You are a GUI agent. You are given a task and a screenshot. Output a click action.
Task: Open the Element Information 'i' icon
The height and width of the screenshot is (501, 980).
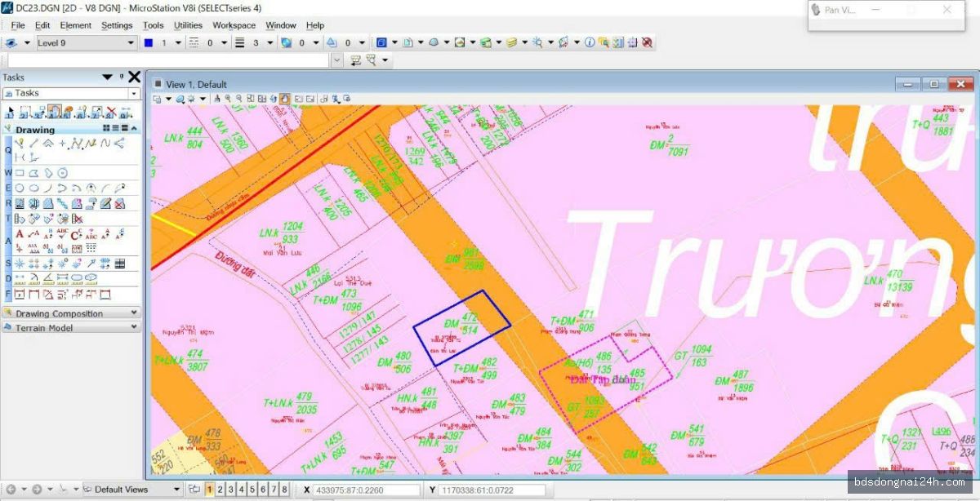pos(590,42)
